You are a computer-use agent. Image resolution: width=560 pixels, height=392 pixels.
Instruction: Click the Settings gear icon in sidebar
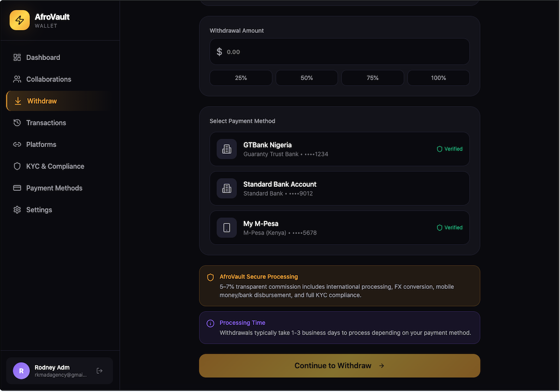tap(17, 210)
